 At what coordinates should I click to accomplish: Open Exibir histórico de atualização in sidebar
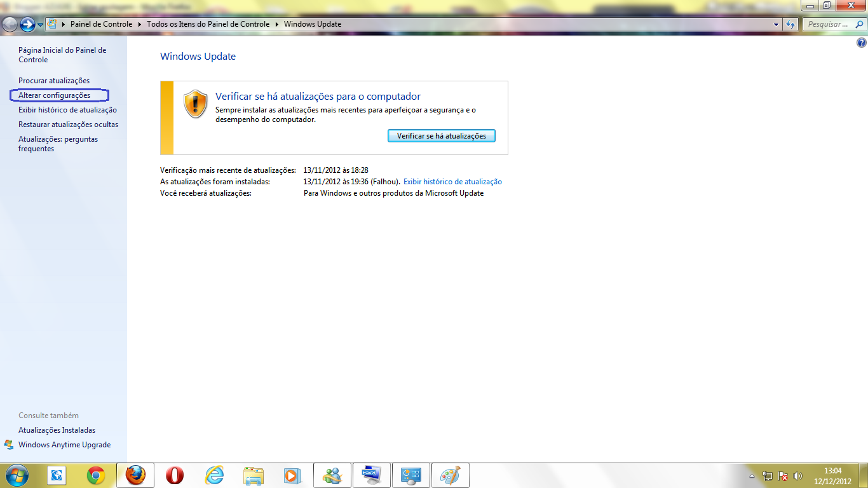click(x=67, y=110)
